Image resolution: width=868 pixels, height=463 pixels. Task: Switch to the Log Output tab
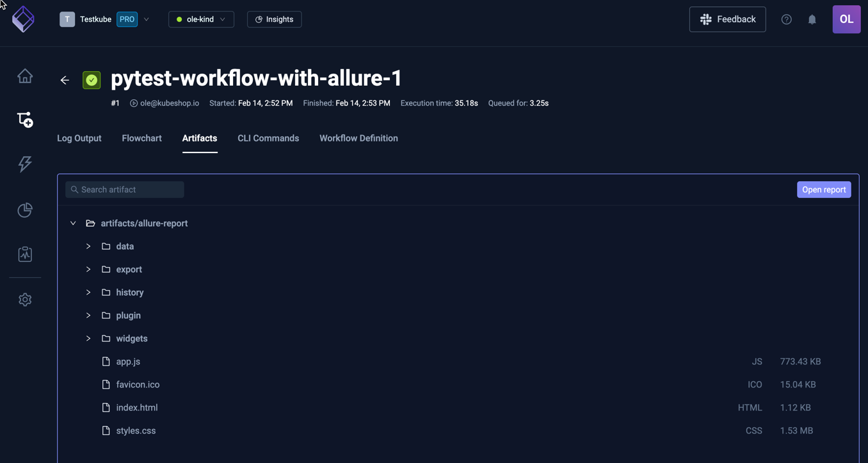pyautogui.click(x=79, y=138)
